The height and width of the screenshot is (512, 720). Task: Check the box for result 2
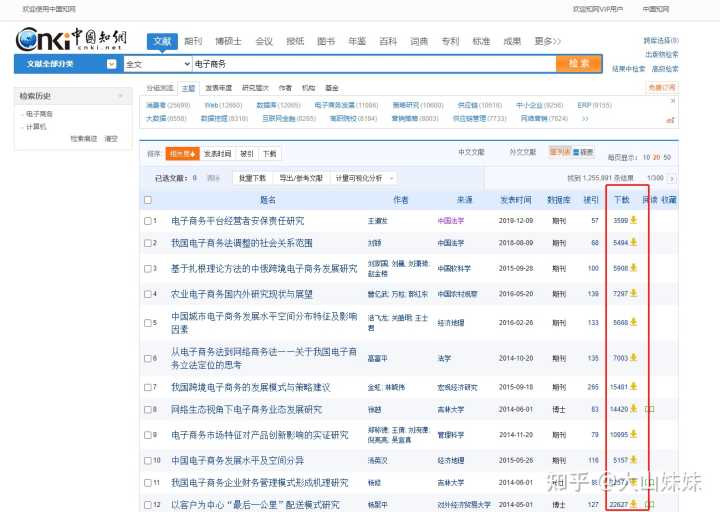tap(148, 243)
